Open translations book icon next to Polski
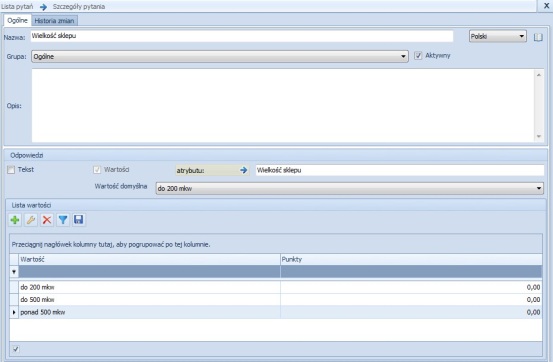 tap(538, 37)
